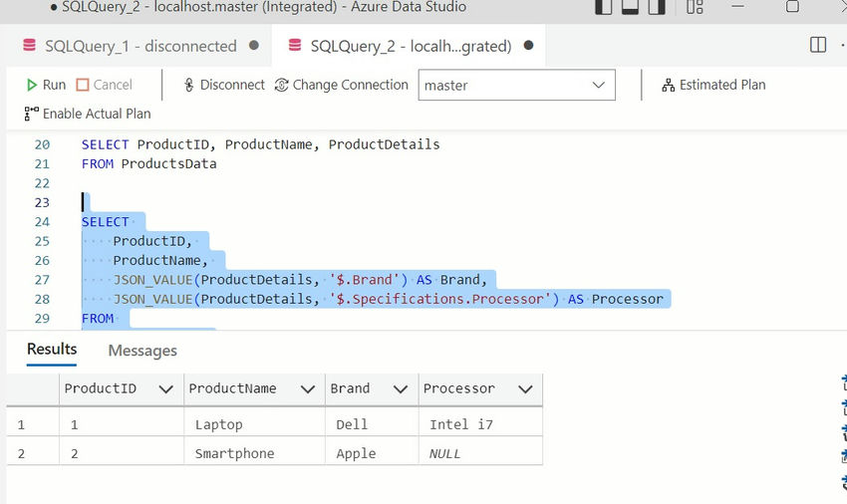This screenshot has width=847, height=504.
Task: Switch to the SQLQuery_1 disconnected tab
Action: tap(141, 46)
